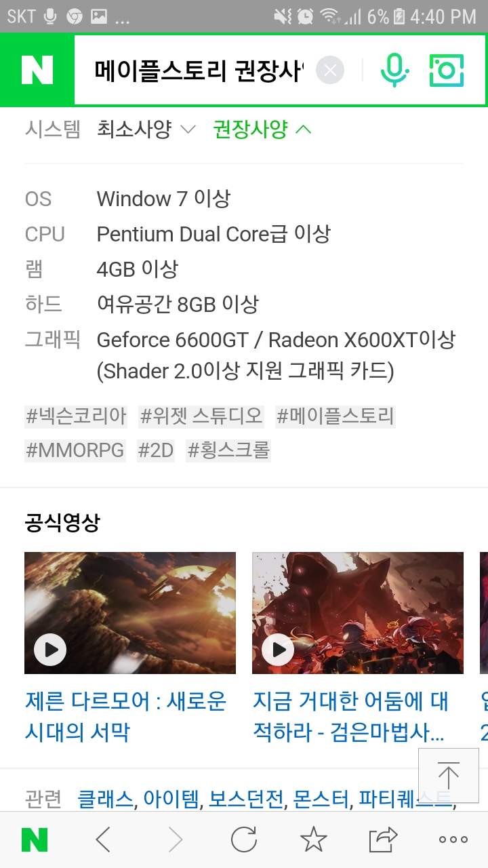488x868 pixels.
Task: Open the three-dot more menu
Action: click(x=453, y=840)
